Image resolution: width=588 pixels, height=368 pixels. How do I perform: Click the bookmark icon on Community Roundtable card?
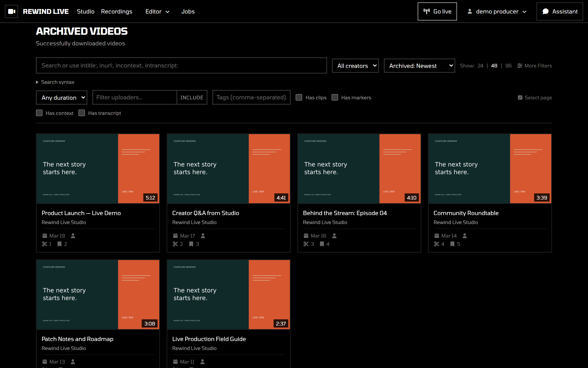[452, 244]
